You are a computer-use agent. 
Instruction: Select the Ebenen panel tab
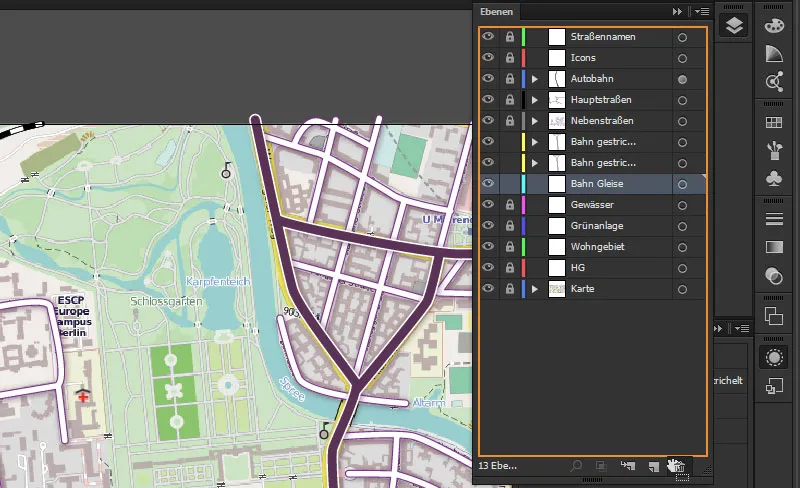(496, 11)
